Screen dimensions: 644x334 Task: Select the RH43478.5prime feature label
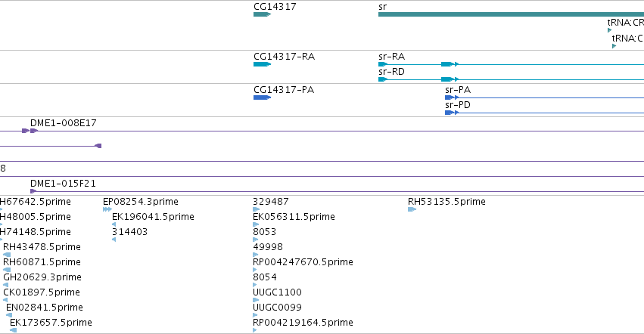click(x=42, y=247)
